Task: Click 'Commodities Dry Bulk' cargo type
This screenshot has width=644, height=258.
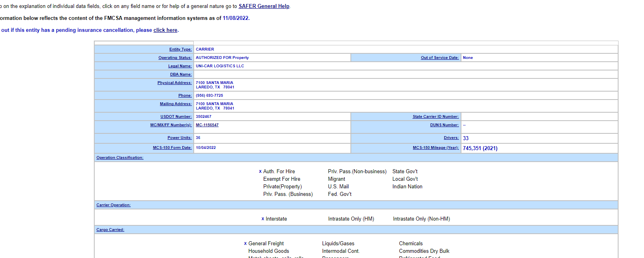Action: (x=424, y=251)
